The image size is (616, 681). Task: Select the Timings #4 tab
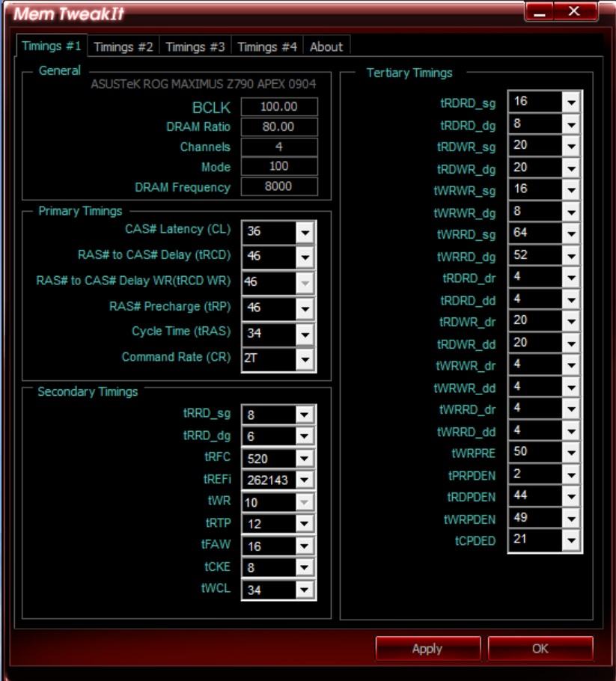[266, 46]
